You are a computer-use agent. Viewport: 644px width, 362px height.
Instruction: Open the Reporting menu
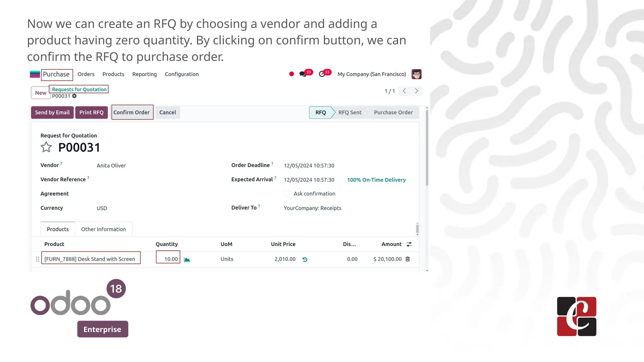tap(144, 74)
